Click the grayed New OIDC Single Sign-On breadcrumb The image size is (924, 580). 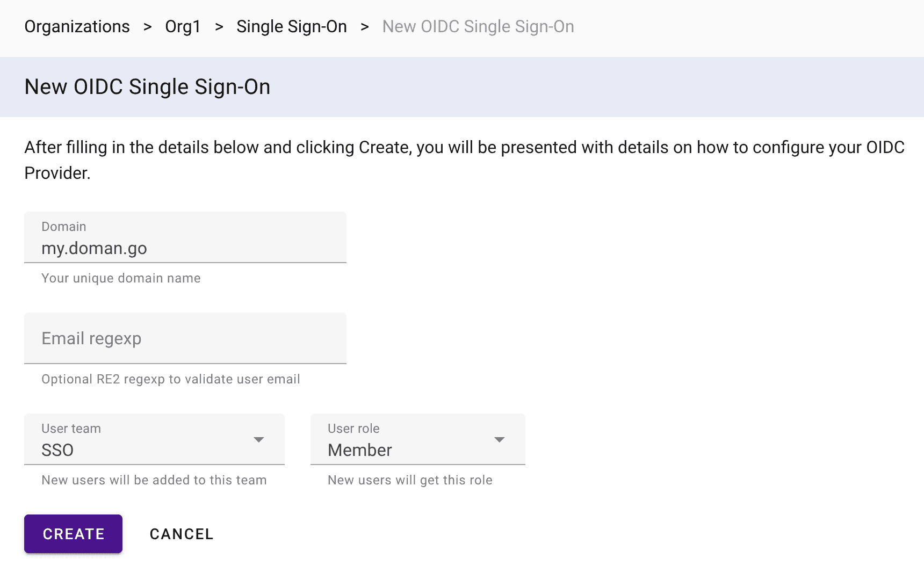pos(478,27)
